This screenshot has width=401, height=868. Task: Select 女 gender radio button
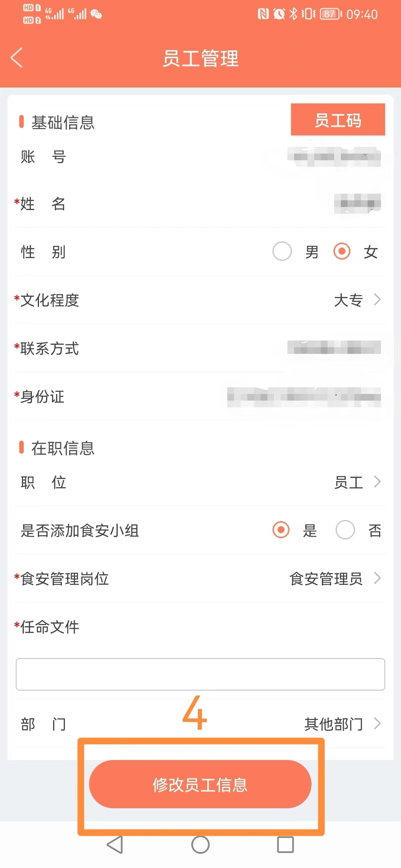tap(342, 251)
